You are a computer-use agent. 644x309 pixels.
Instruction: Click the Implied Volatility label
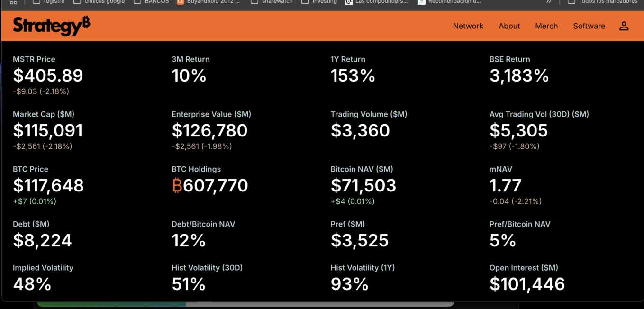click(x=43, y=268)
